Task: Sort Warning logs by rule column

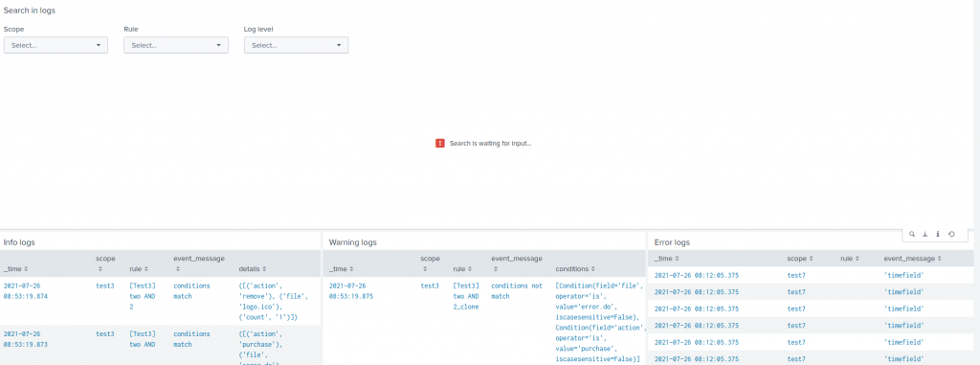Action: click(461, 268)
